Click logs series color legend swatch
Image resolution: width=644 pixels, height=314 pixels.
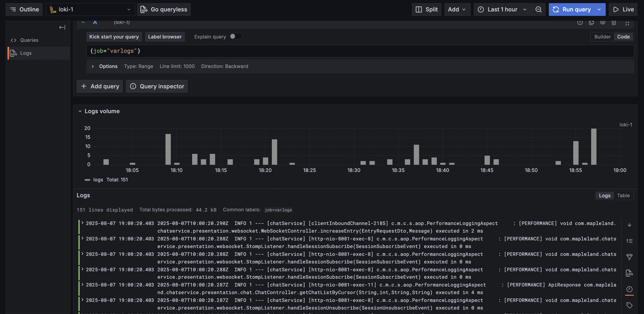pyautogui.click(x=87, y=180)
